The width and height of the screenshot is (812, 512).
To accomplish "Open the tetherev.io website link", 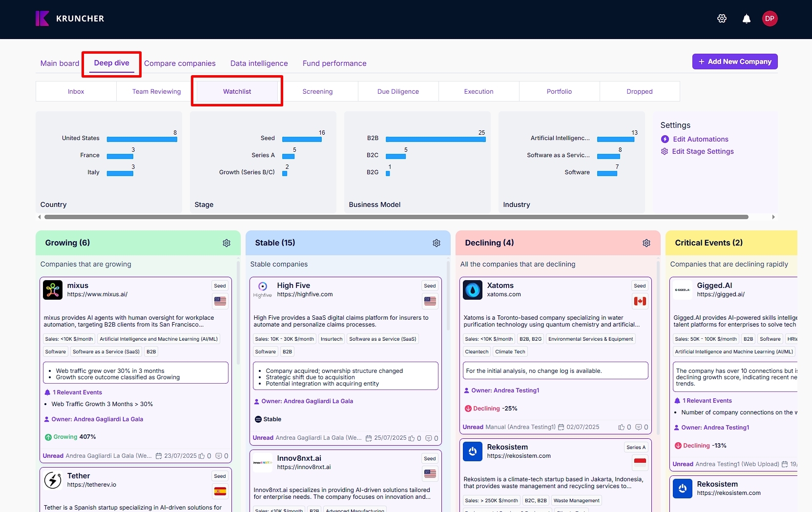I will (92, 485).
